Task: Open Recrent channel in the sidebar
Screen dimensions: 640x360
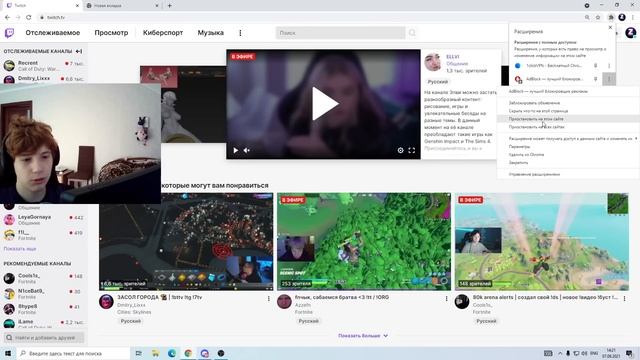Action: [x=43, y=65]
